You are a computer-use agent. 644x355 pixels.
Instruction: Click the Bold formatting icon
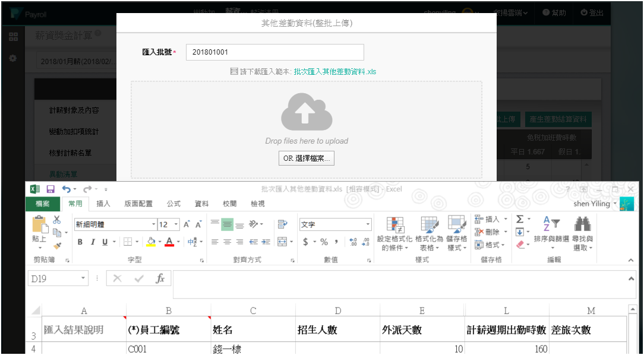(x=80, y=242)
